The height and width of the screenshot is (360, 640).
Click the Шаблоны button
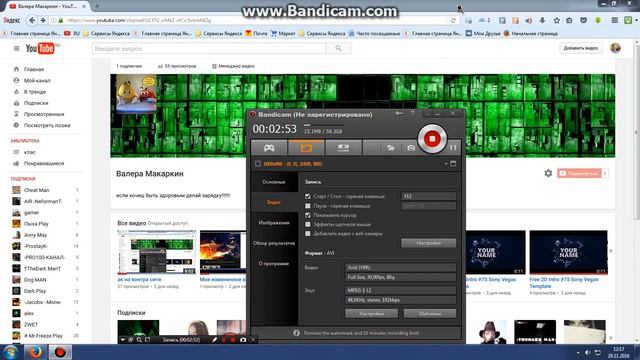point(430,313)
